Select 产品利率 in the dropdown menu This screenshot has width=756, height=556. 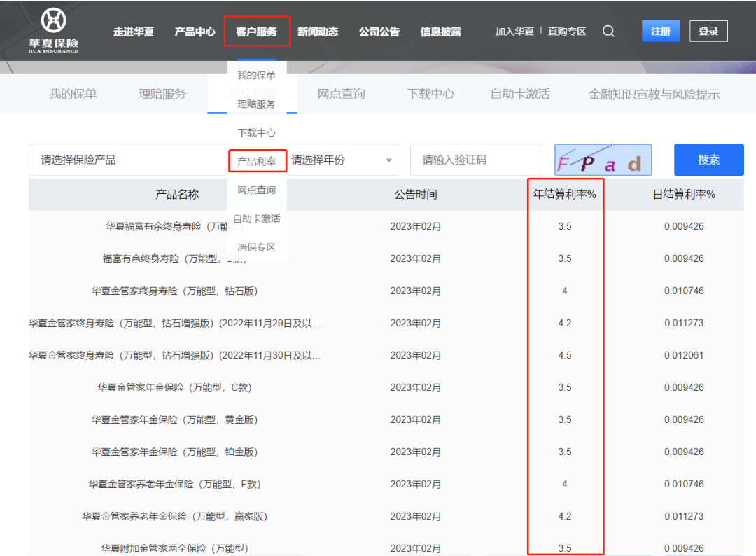tap(257, 162)
